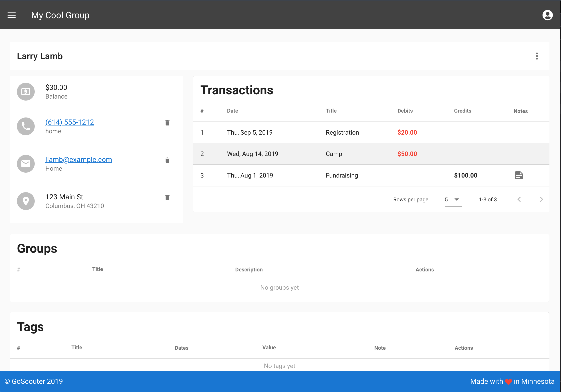The image size is (561, 392).
Task: Click the Groups Actions column header
Action: coord(425,270)
